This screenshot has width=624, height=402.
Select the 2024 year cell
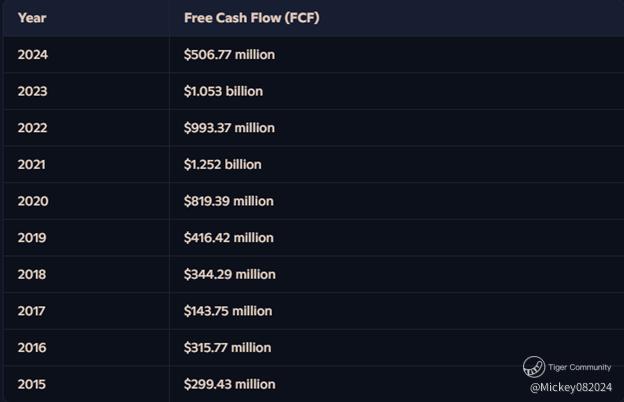33,55
